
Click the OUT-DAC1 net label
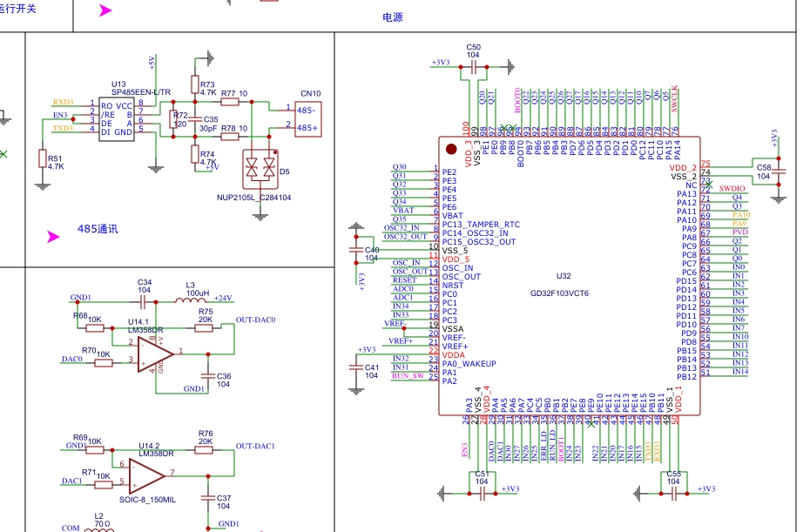coord(255,446)
